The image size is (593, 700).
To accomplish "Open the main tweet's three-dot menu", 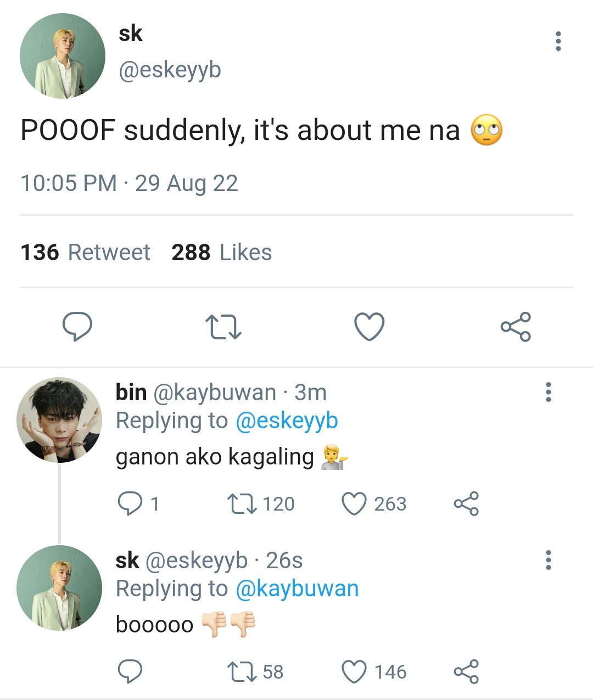I will click(x=558, y=41).
